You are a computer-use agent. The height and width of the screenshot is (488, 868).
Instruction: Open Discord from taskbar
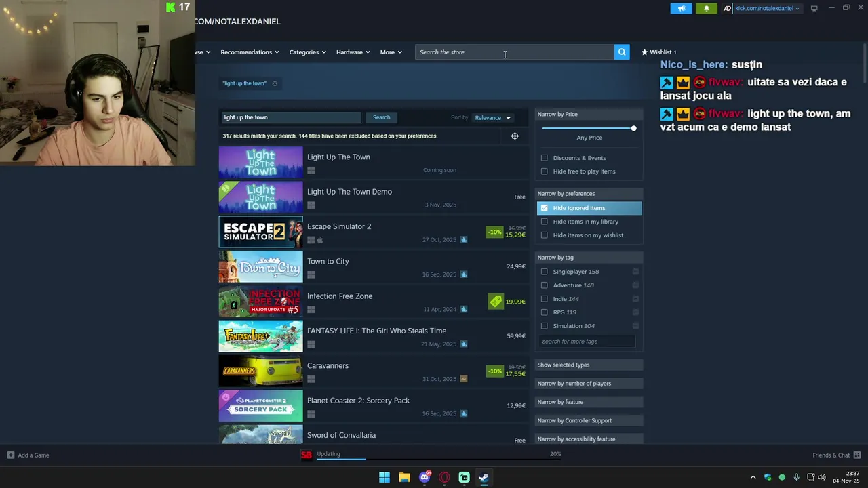(425, 477)
